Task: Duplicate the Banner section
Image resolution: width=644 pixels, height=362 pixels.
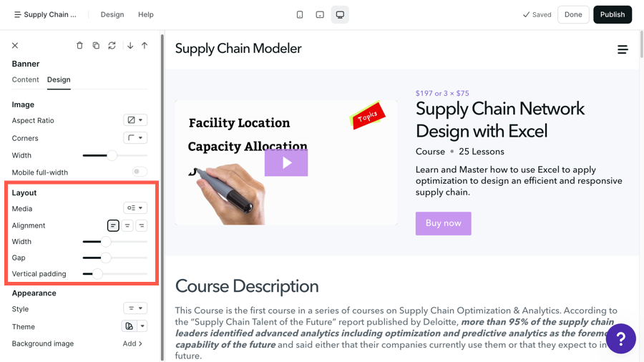Action: point(96,46)
